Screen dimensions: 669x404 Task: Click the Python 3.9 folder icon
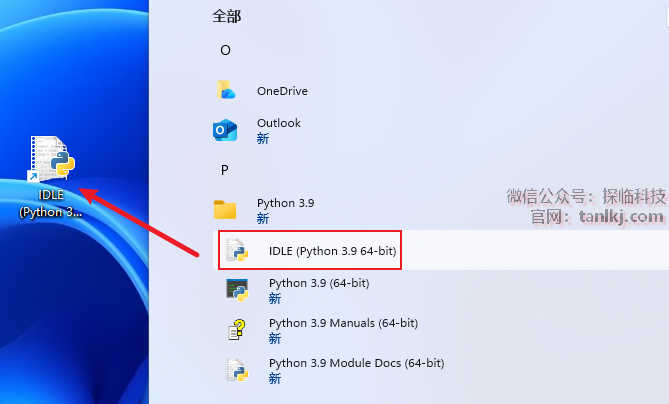click(225, 210)
